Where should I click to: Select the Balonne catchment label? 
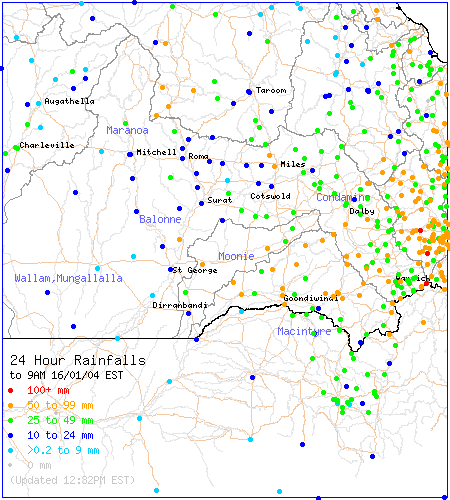[x=160, y=219]
